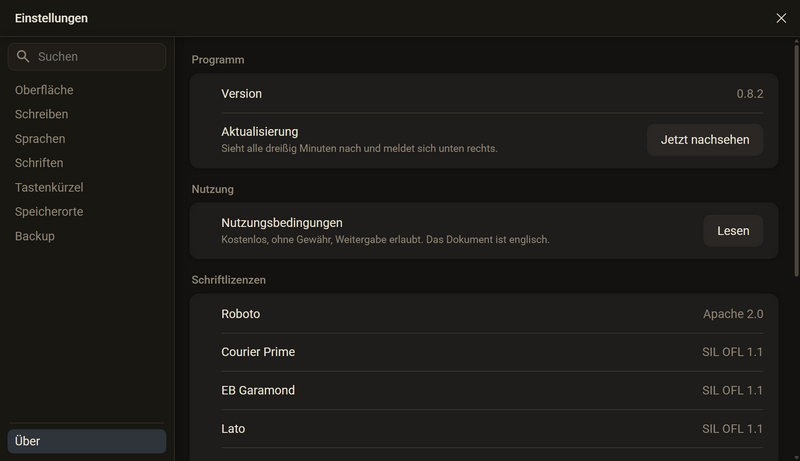This screenshot has height=461, width=800.
Task: Click the Nutzungsbedingungen heading text
Action: coord(282,223)
